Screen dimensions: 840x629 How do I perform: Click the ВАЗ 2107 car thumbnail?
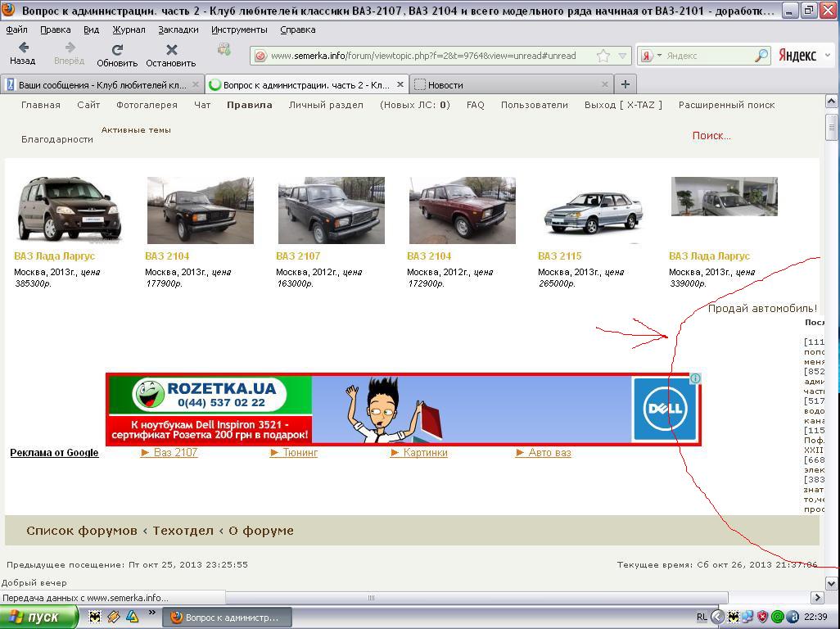click(x=331, y=210)
